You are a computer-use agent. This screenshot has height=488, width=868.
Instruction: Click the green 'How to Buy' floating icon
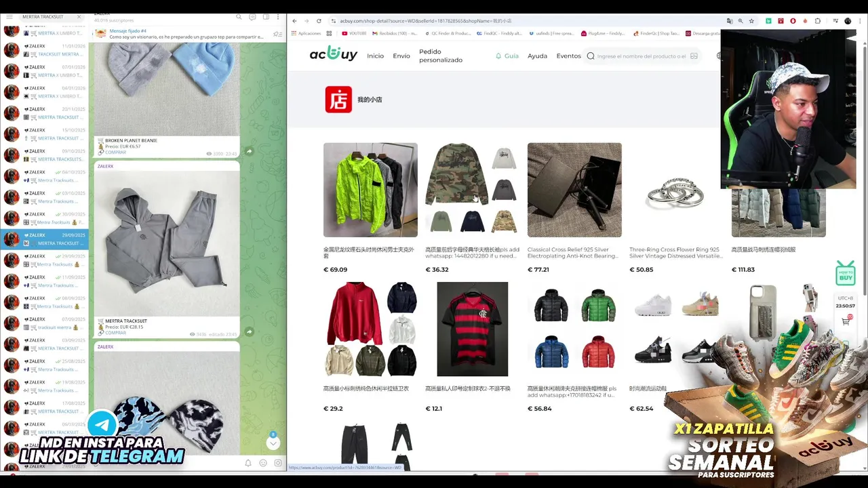[x=845, y=273]
